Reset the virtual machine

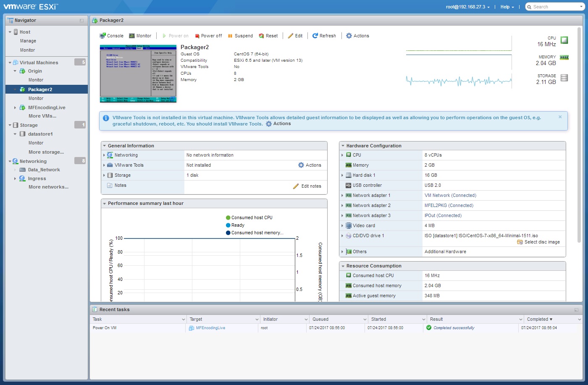click(268, 36)
